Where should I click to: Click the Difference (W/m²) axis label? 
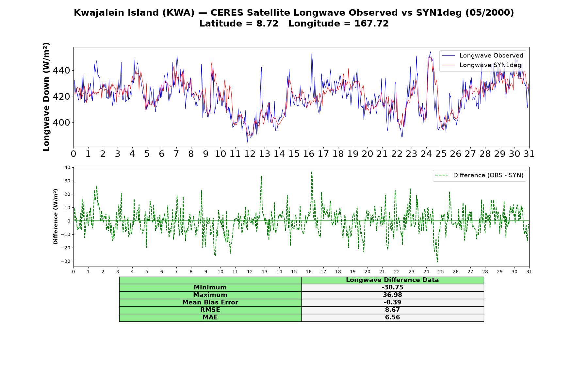pyautogui.click(x=56, y=217)
